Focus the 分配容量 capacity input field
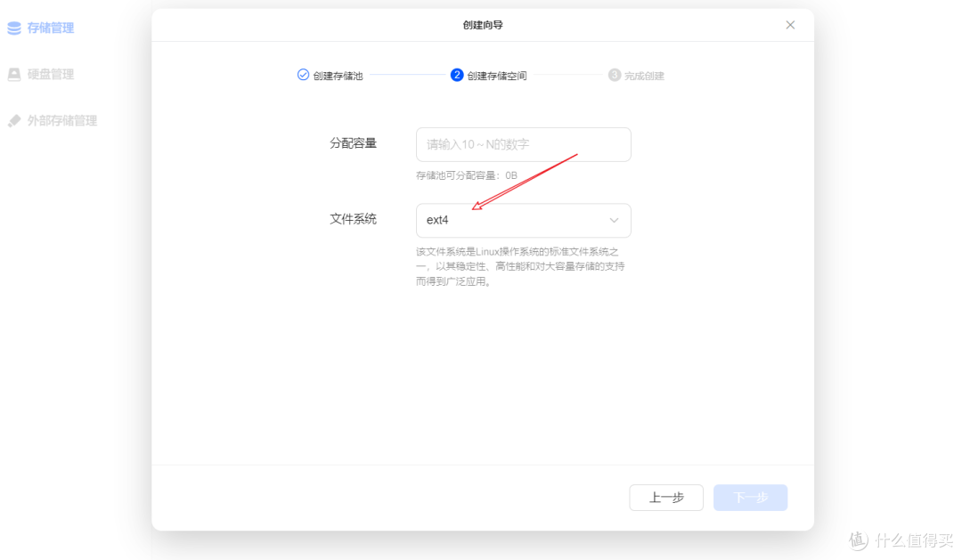The width and height of the screenshot is (962, 560). (523, 144)
